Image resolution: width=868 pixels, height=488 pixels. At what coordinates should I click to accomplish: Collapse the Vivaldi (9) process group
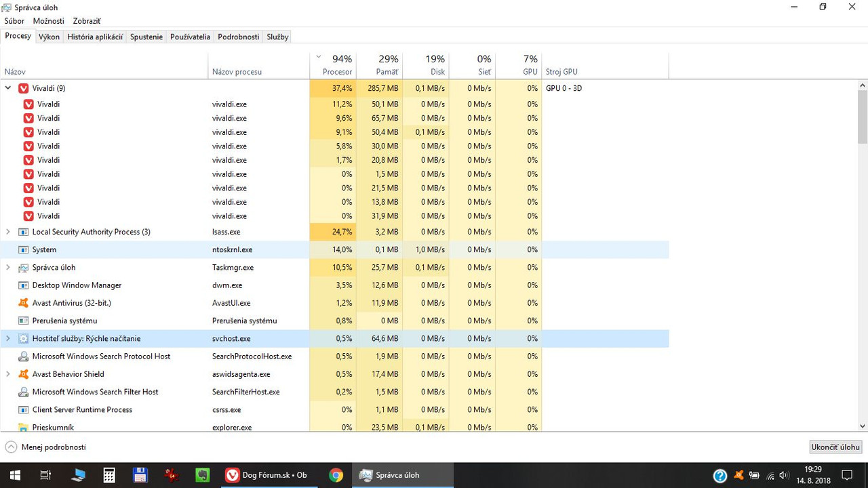pos(8,88)
